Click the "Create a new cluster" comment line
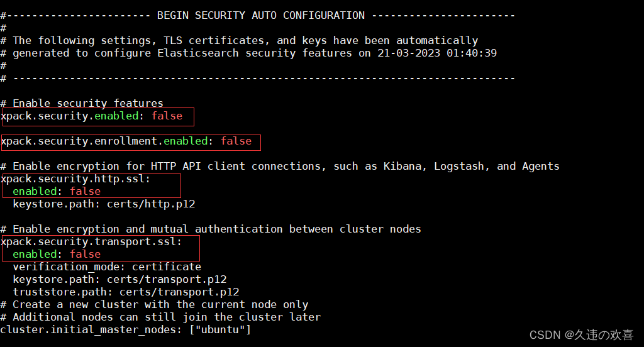Screen dimensions: 644x347 (x=154, y=305)
